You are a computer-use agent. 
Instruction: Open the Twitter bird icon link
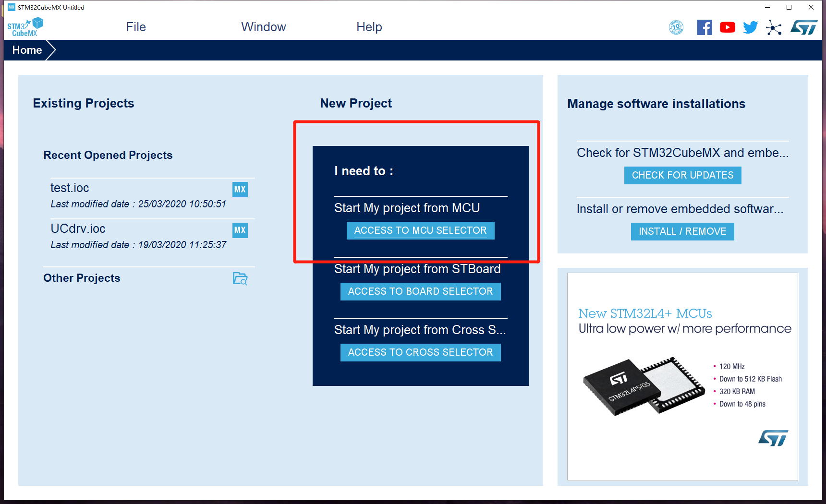tap(751, 27)
